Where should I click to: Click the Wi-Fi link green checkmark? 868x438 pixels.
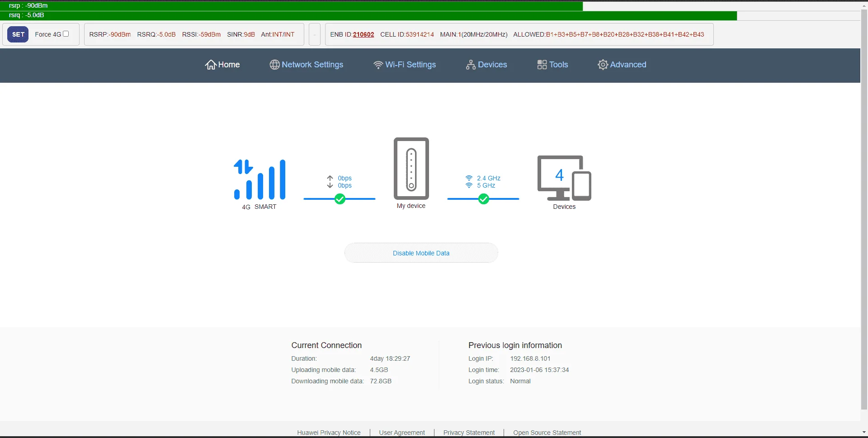click(484, 199)
